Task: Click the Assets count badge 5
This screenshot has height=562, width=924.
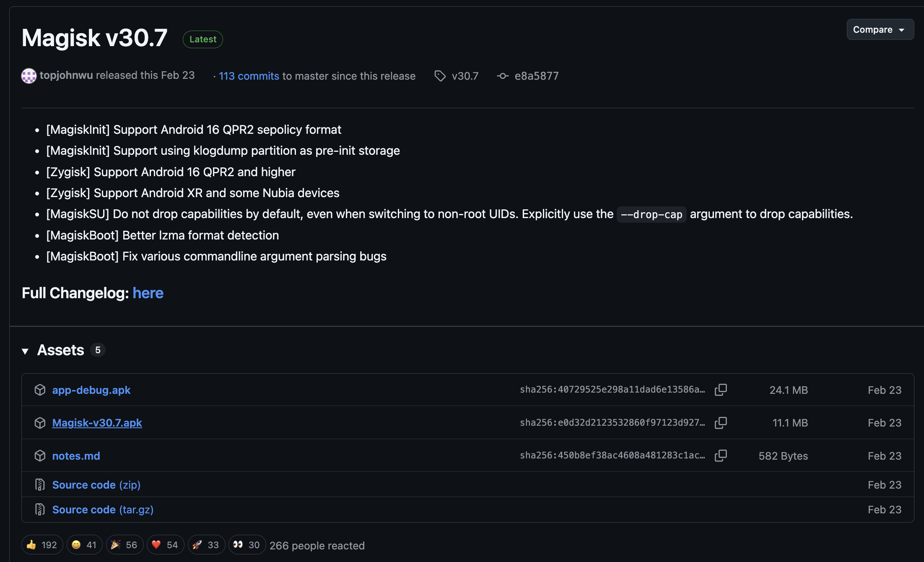Action: coord(98,350)
